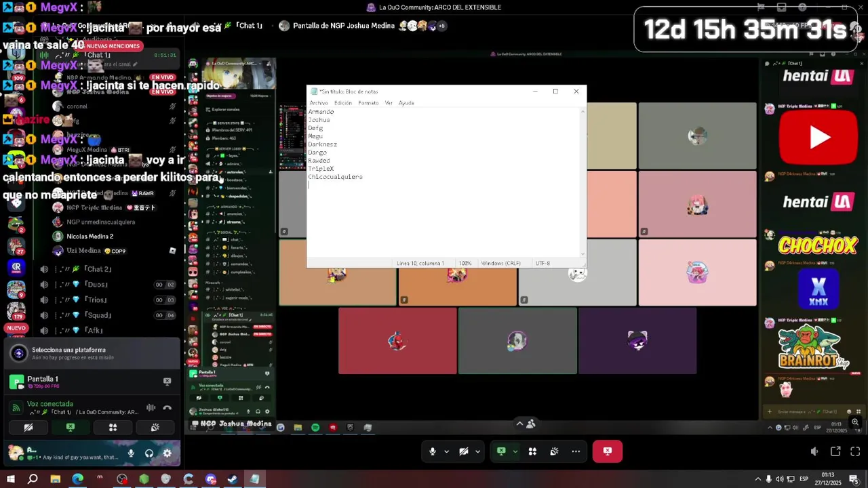The width and height of the screenshot is (868, 488).
Task: Open more options ellipsis in call controls
Action: [576, 451]
